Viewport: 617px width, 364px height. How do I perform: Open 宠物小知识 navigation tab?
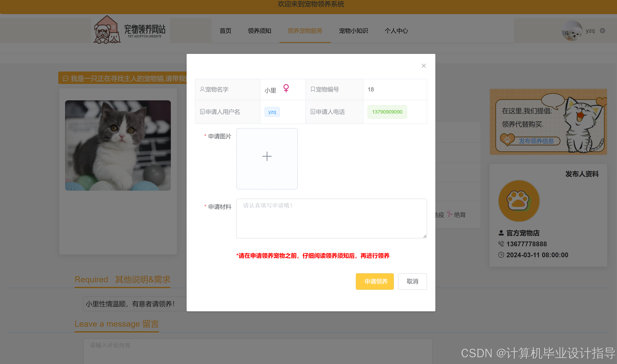(x=353, y=31)
